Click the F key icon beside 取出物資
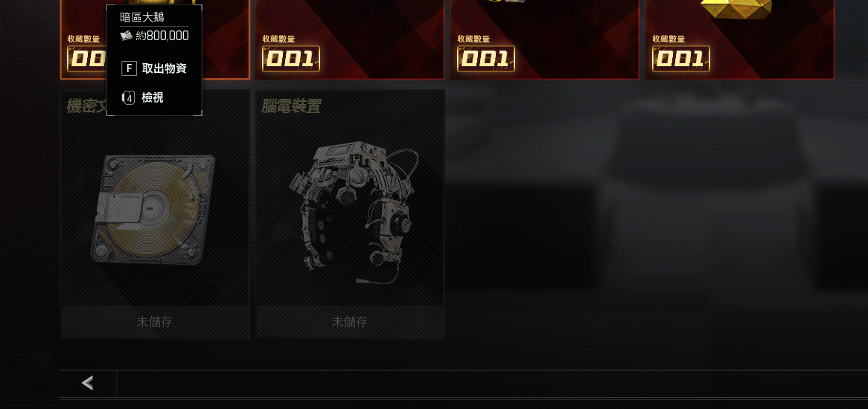 [129, 68]
